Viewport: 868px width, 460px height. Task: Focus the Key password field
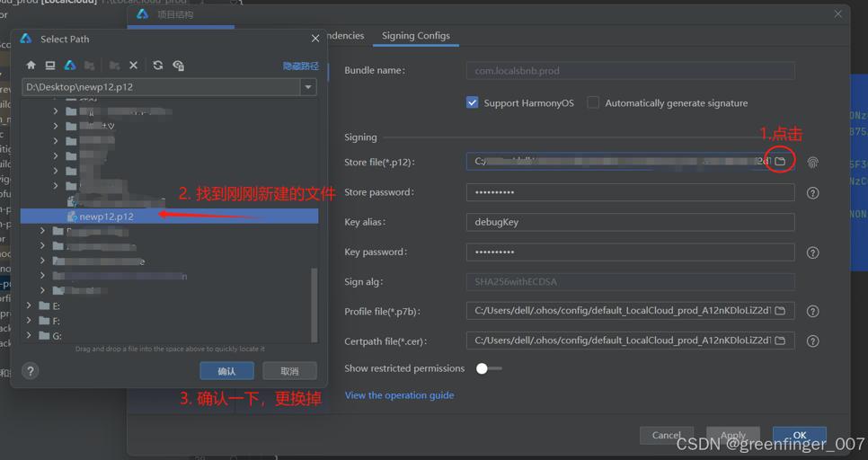pyautogui.click(x=631, y=252)
